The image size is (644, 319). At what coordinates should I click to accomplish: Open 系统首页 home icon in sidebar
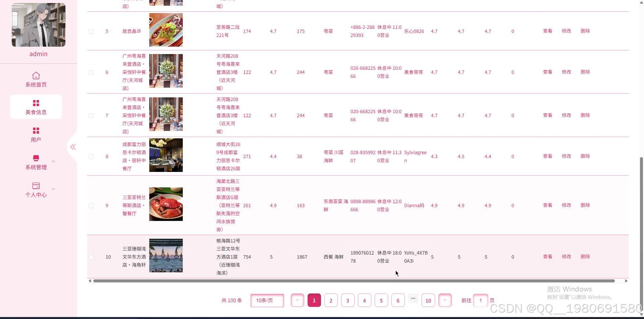[x=36, y=76]
